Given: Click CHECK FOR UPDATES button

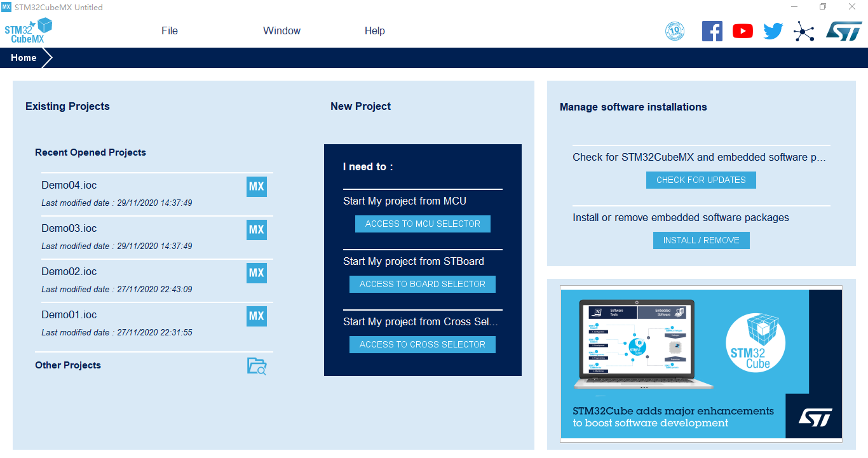Looking at the screenshot, I should pyautogui.click(x=701, y=180).
